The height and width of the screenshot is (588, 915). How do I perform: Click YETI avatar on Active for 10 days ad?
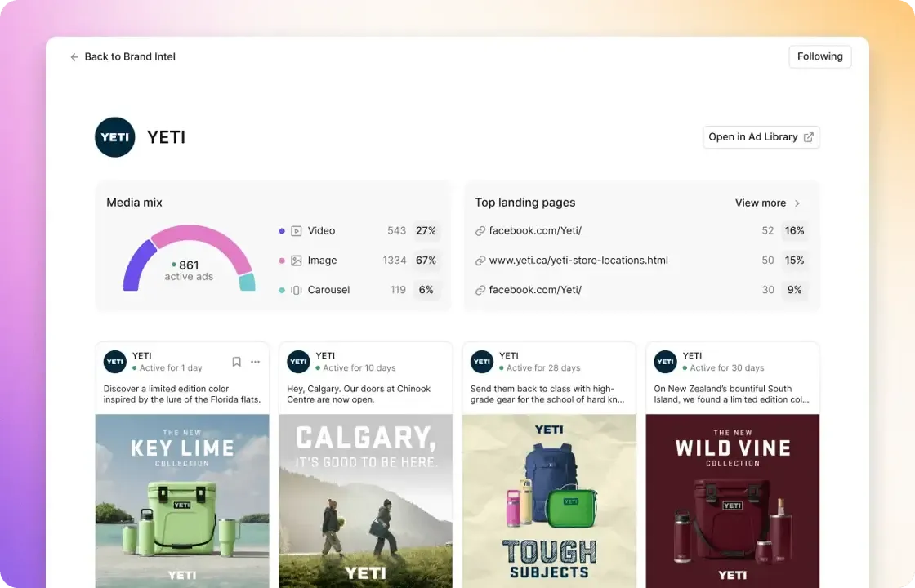(298, 362)
